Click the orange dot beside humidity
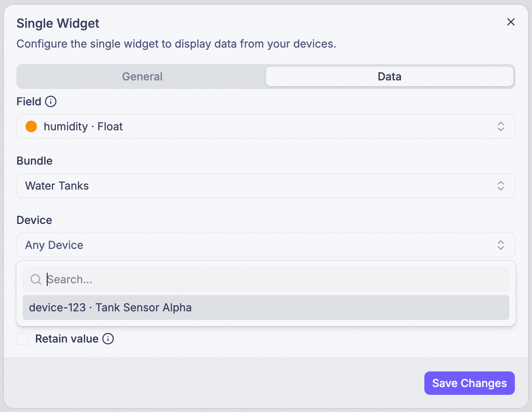 pos(31,126)
